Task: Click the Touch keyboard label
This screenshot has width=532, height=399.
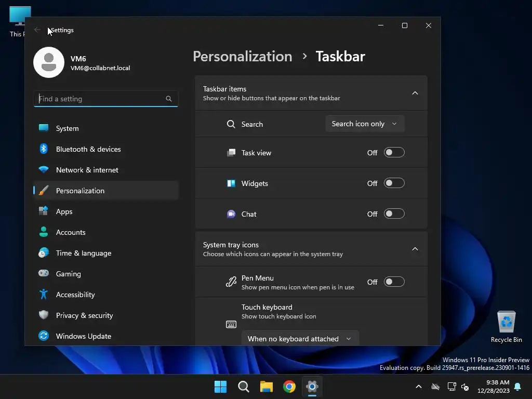Action: [267, 307]
